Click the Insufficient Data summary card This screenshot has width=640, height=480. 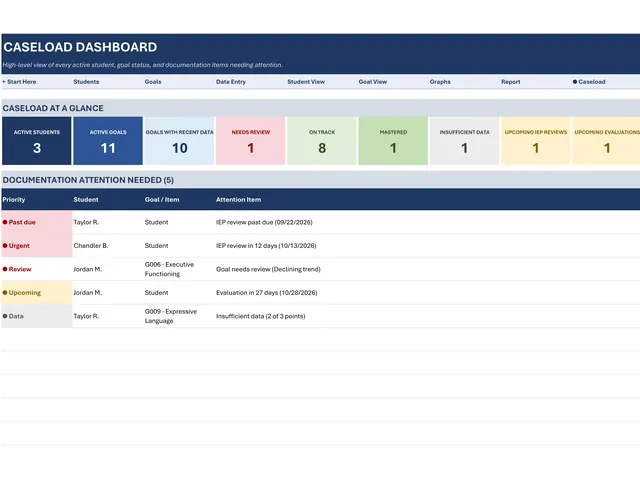pyautogui.click(x=464, y=141)
